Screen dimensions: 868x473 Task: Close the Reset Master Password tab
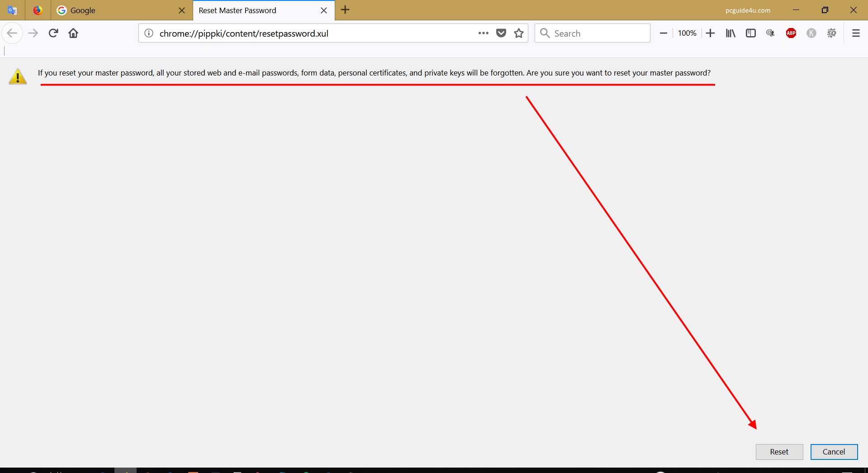tap(324, 10)
